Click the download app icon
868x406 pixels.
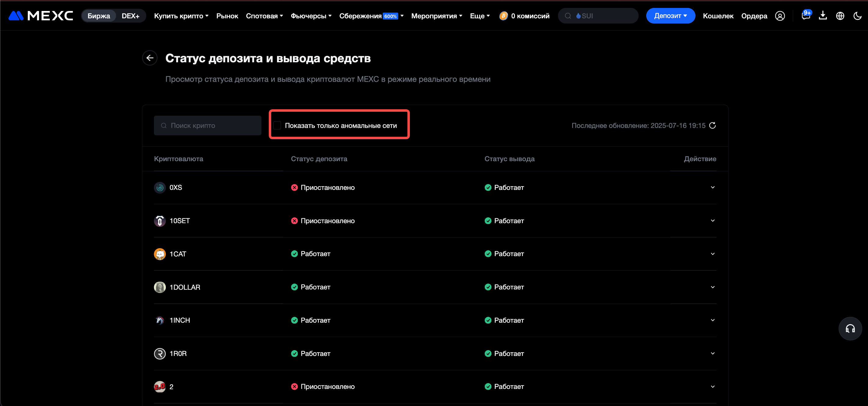coord(823,16)
